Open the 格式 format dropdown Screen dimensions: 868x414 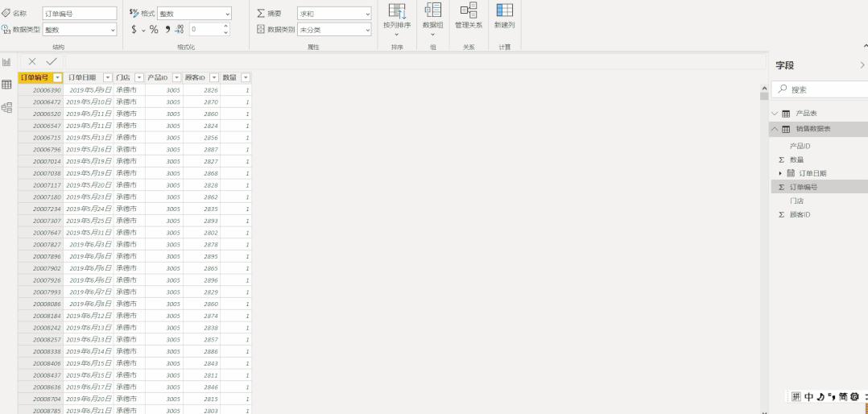[194, 14]
